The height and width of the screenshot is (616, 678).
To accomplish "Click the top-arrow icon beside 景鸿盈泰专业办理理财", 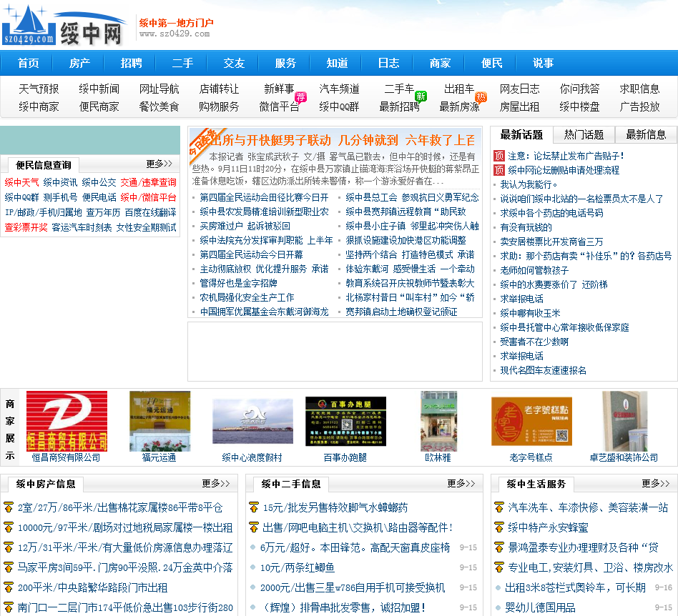I will point(499,547).
